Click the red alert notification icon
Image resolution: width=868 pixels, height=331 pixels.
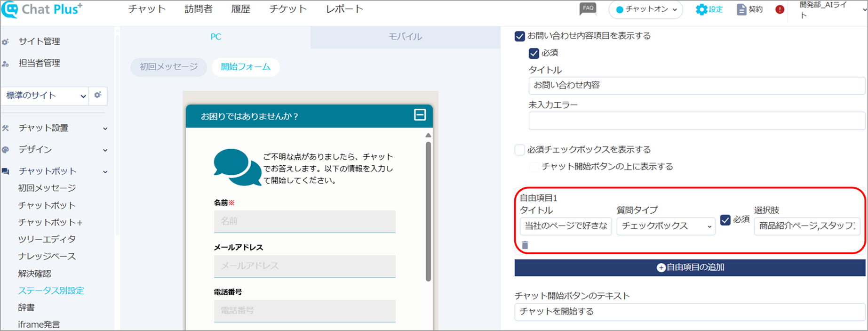(x=780, y=9)
